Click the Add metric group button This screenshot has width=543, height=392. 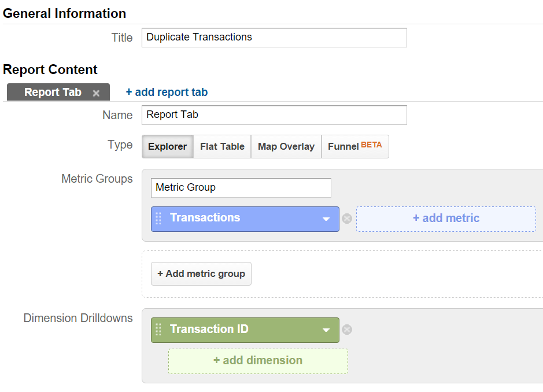click(x=201, y=273)
